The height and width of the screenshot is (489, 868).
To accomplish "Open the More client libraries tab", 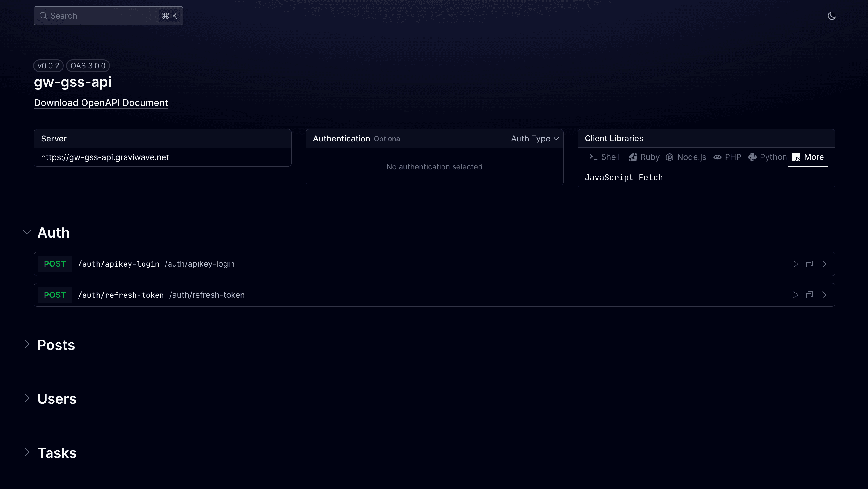I will point(808,157).
